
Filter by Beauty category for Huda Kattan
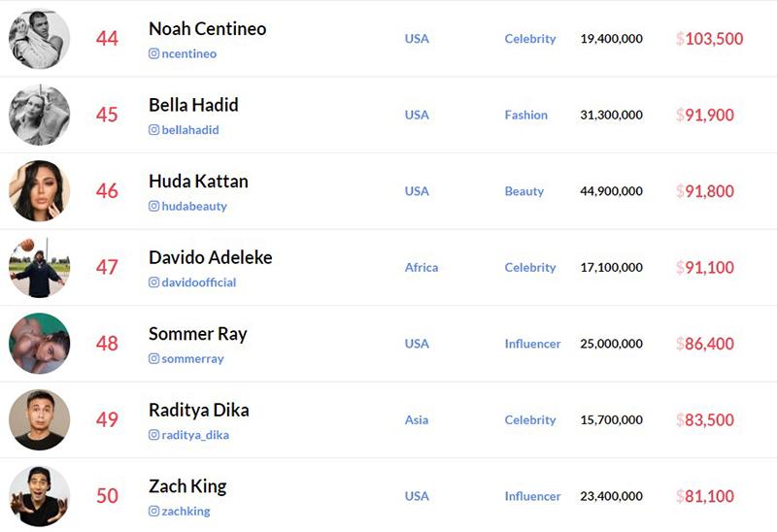pos(524,191)
